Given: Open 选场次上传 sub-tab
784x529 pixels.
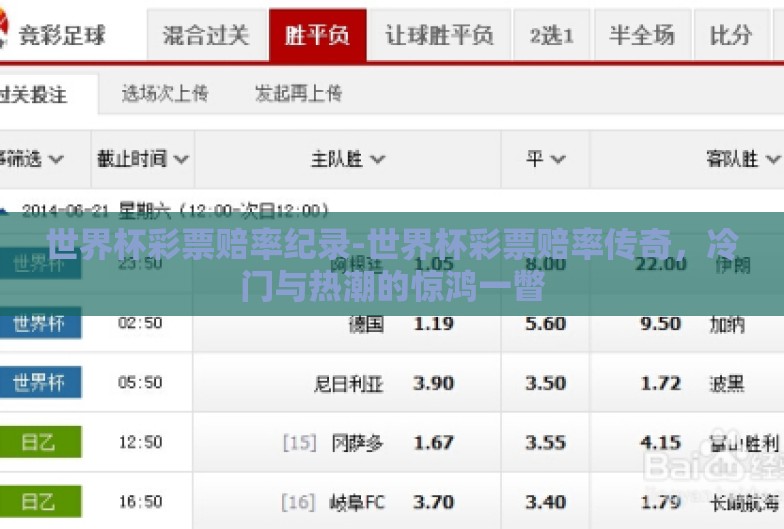Looking at the screenshot, I should click(165, 94).
